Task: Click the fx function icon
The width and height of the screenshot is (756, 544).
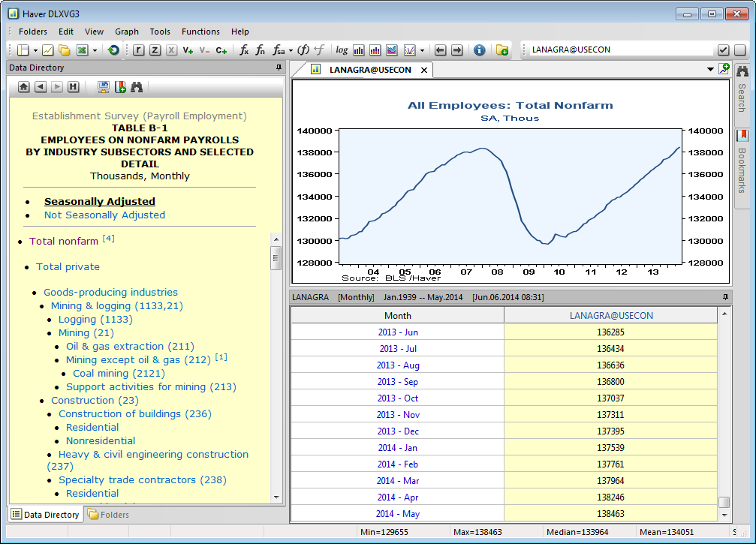Action: pos(244,50)
